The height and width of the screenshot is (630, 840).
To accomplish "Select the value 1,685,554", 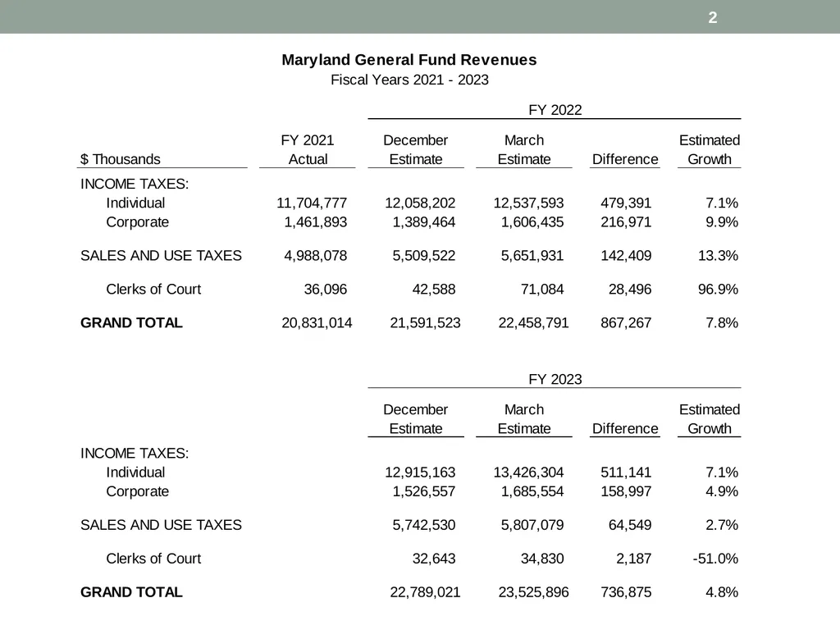I will point(532,492).
